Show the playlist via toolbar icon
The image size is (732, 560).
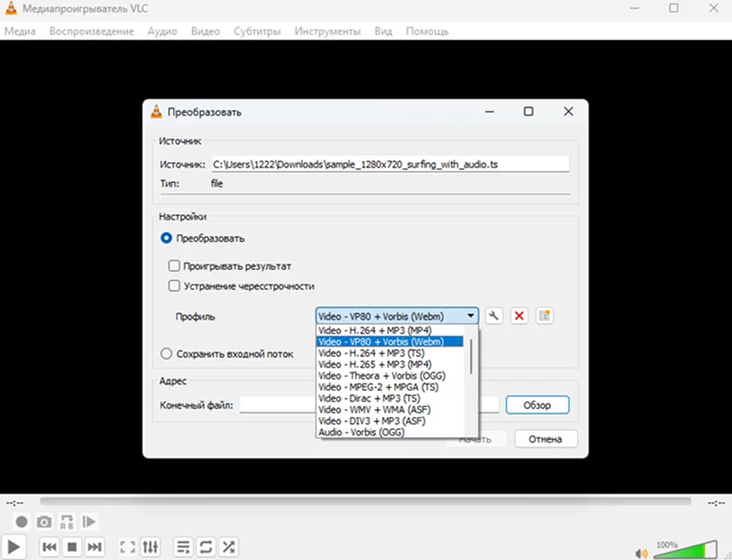[183, 546]
